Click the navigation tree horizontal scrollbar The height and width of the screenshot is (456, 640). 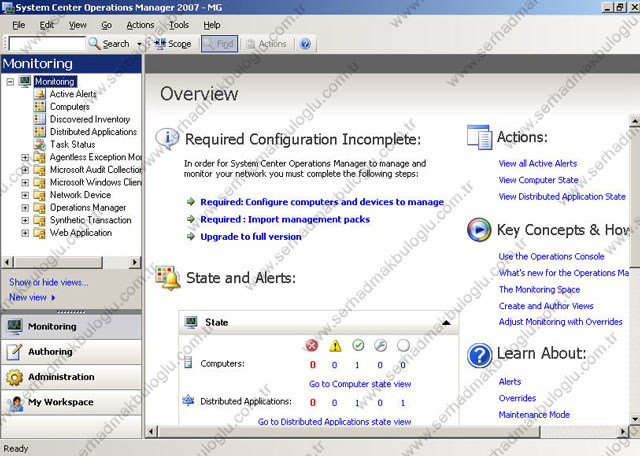tap(71, 262)
